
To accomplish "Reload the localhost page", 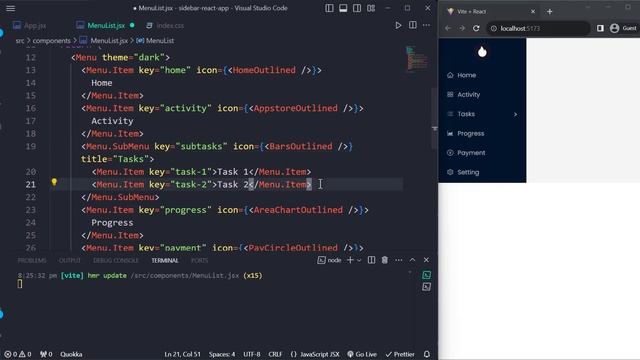I will click(476, 28).
